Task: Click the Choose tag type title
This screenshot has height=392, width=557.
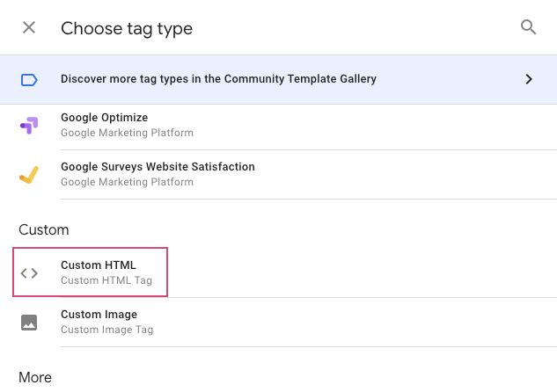Action: point(127,28)
